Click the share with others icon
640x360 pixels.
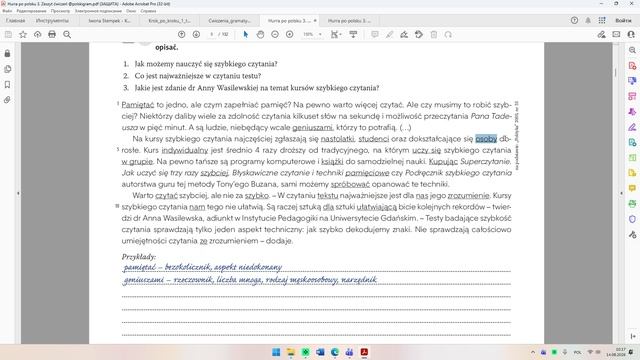pos(631,35)
